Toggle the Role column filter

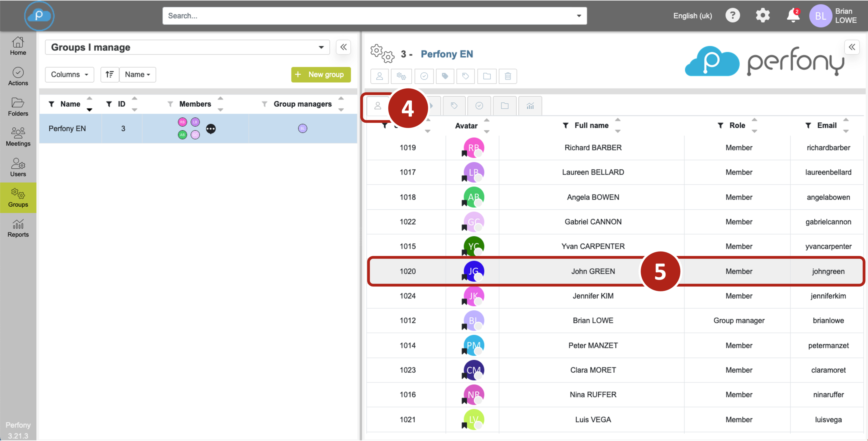coord(720,126)
